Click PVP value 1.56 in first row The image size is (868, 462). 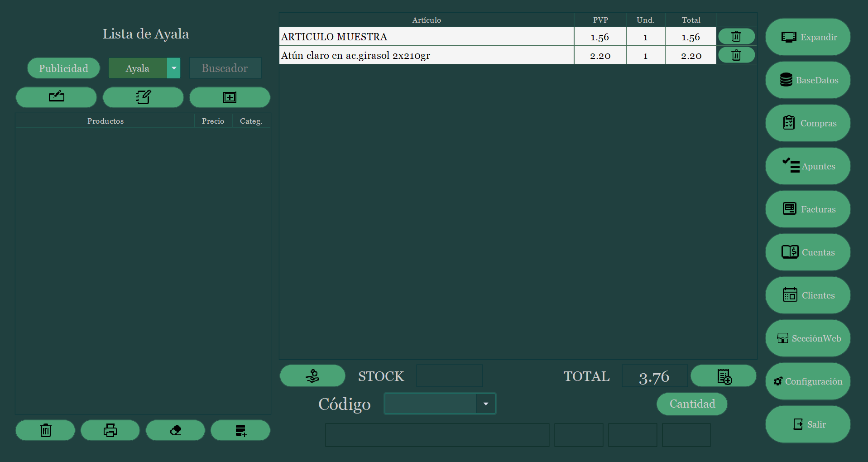600,37
